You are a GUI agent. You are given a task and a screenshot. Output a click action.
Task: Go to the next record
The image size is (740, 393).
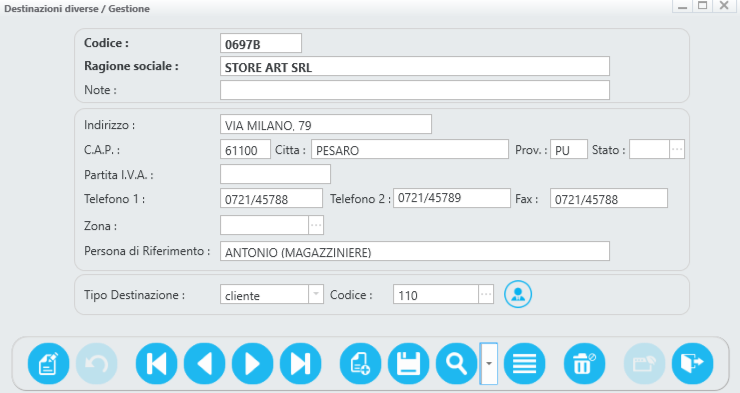pyautogui.click(x=252, y=364)
